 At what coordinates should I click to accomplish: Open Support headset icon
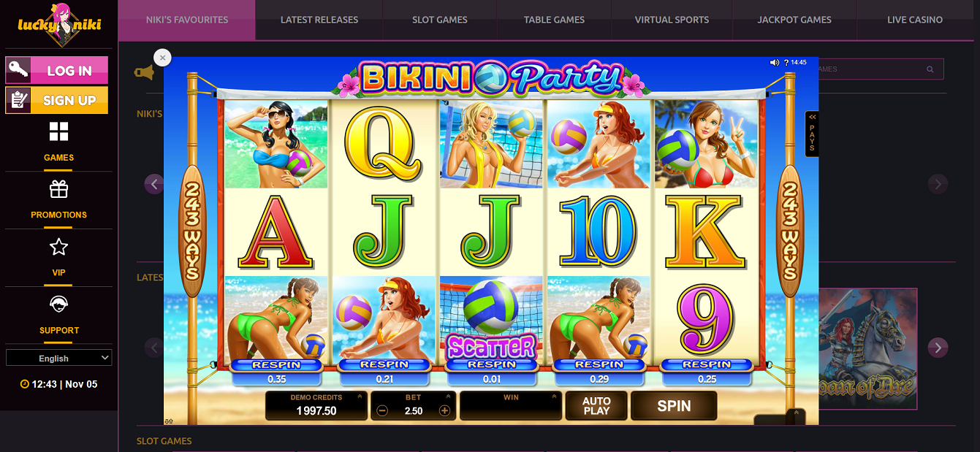[x=58, y=304]
